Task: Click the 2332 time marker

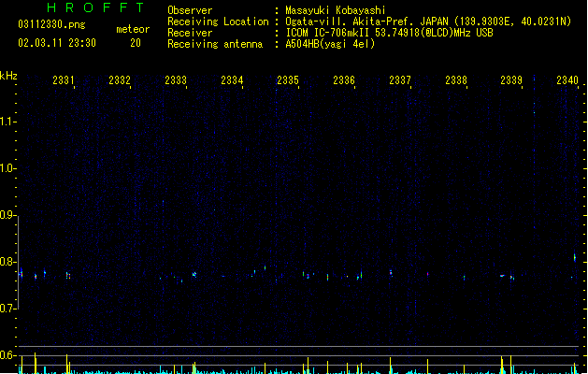Action: coord(120,79)
